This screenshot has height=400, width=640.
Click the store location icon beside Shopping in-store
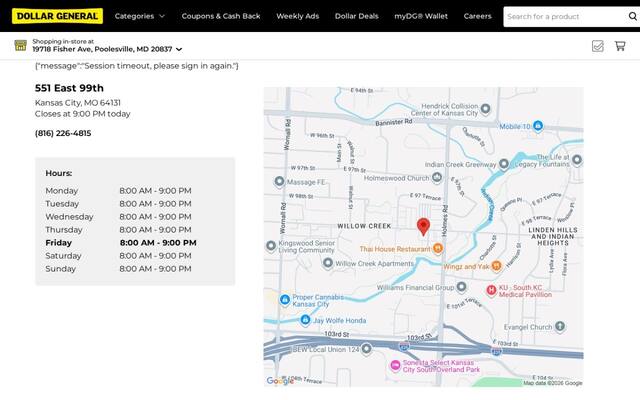(20, 45)
